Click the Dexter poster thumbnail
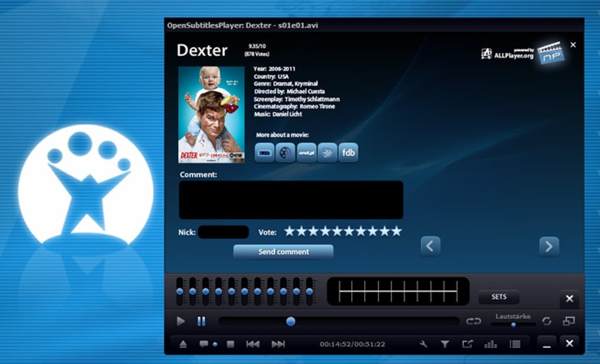Image resolution: width=600 pixels, height=364 pixels. coord(211,115)
